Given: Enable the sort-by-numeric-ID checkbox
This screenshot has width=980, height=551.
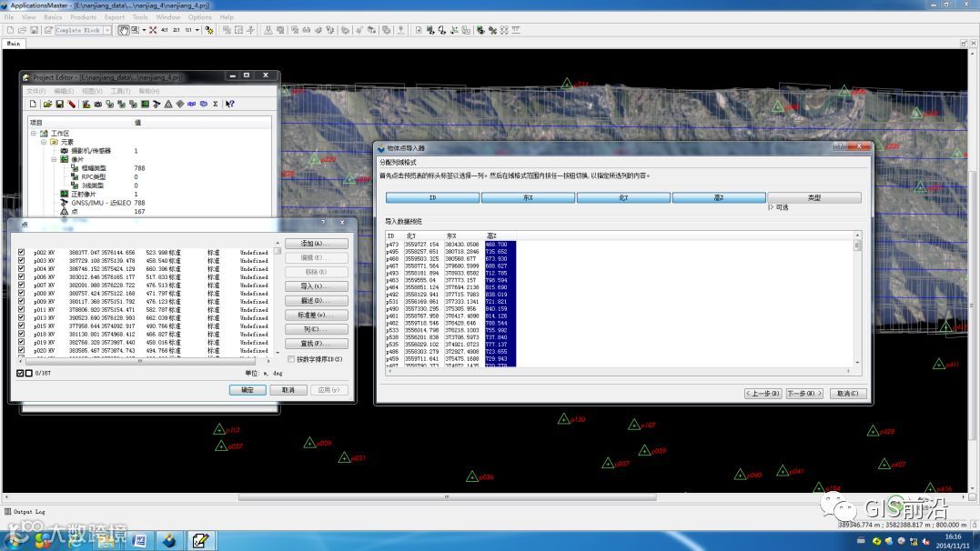Looking at the screenshot, I should pyautogui.click(x=291, y=359).
